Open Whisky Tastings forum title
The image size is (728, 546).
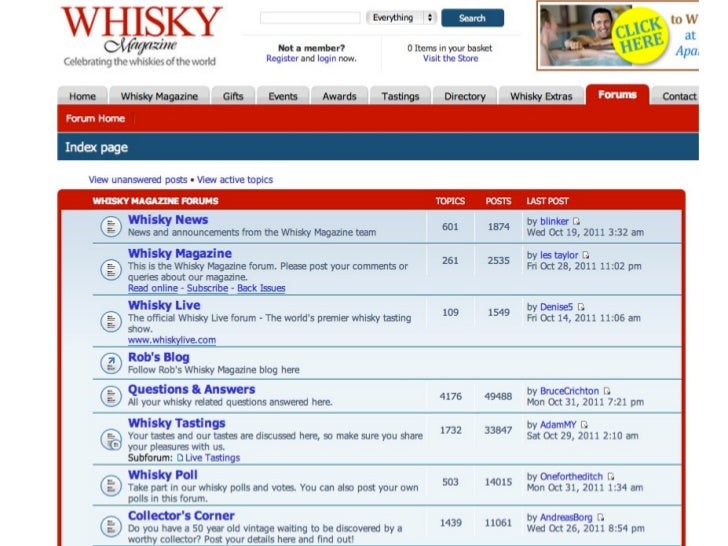tap(177, 423)
